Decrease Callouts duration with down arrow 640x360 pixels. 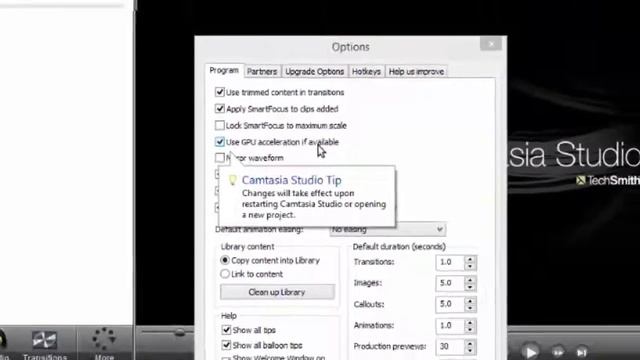(470, 308)
